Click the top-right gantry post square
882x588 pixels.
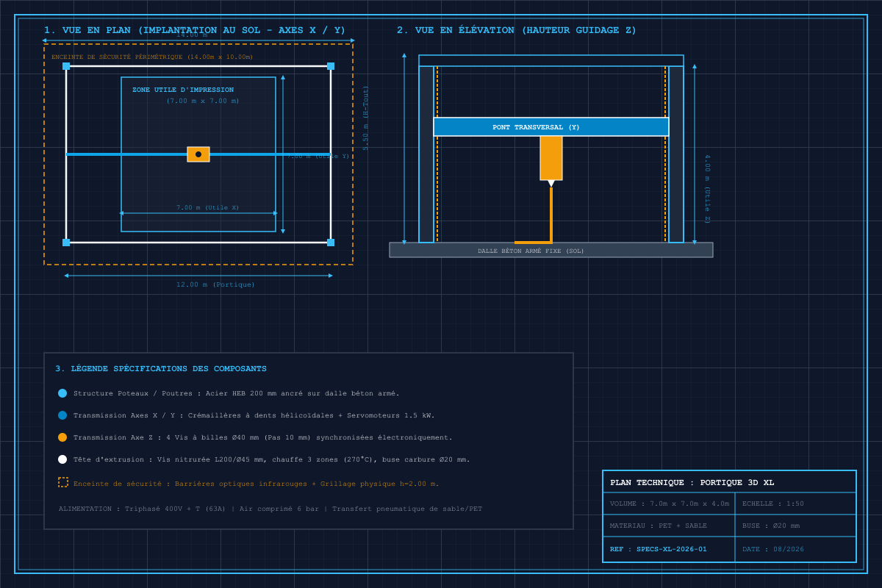coord(331,66)
